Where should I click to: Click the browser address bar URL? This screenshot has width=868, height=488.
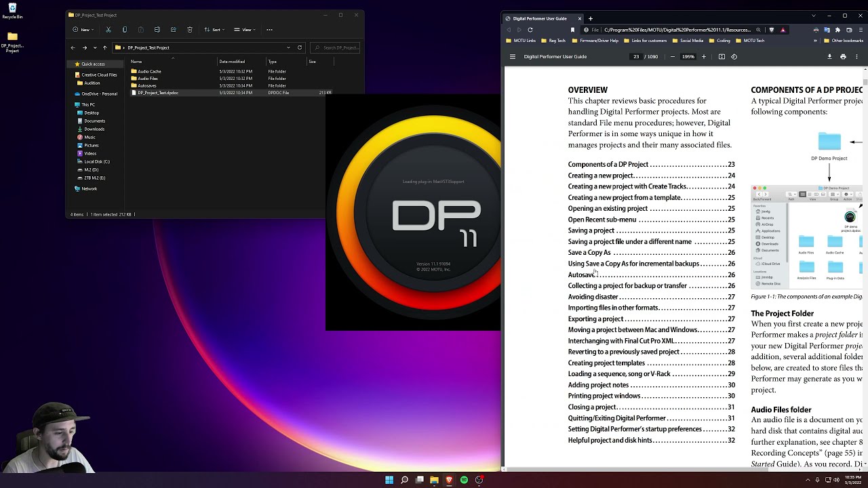pos(677,30)
